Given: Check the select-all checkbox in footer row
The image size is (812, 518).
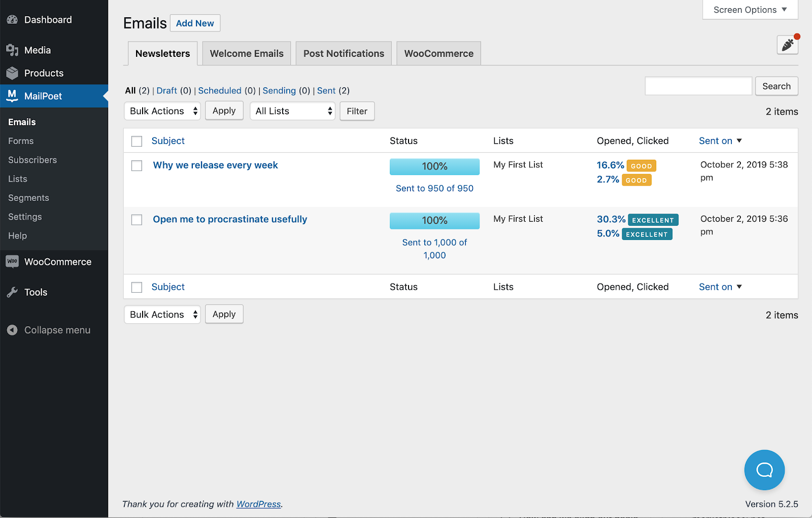Looking at the screenshot, I should tap(137, 287).
